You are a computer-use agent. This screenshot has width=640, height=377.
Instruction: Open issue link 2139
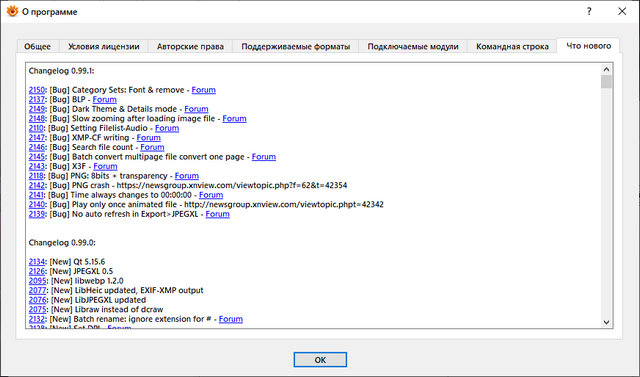[37, 214]
